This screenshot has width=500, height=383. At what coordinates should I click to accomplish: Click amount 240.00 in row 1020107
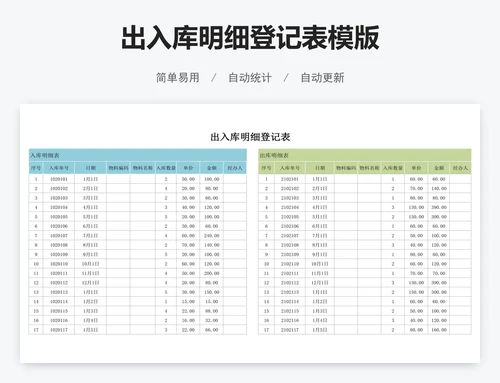coord(212,236)
